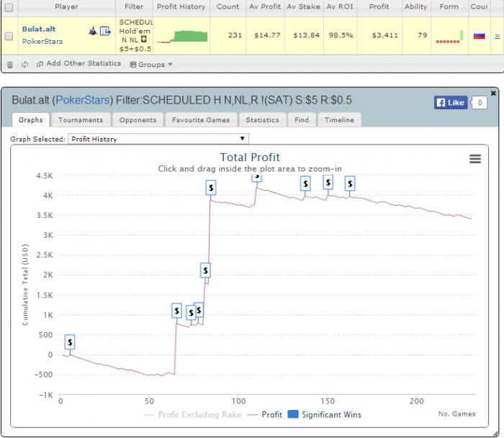Click the $13.84 average stake value
This screenshot has height=438, width=504.
click(306, 35)
